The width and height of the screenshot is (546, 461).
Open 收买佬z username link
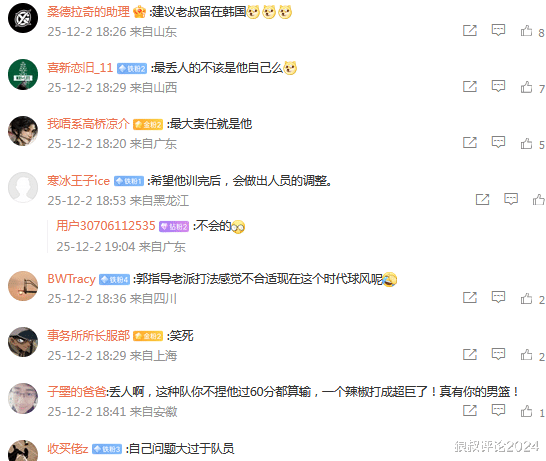tap(68, 448)
